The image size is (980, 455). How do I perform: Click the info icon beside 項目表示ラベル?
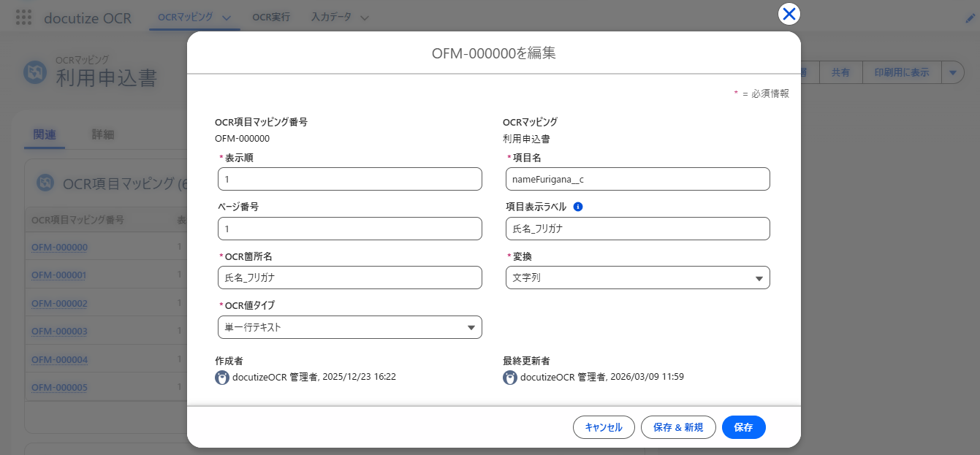coord(577,207)
